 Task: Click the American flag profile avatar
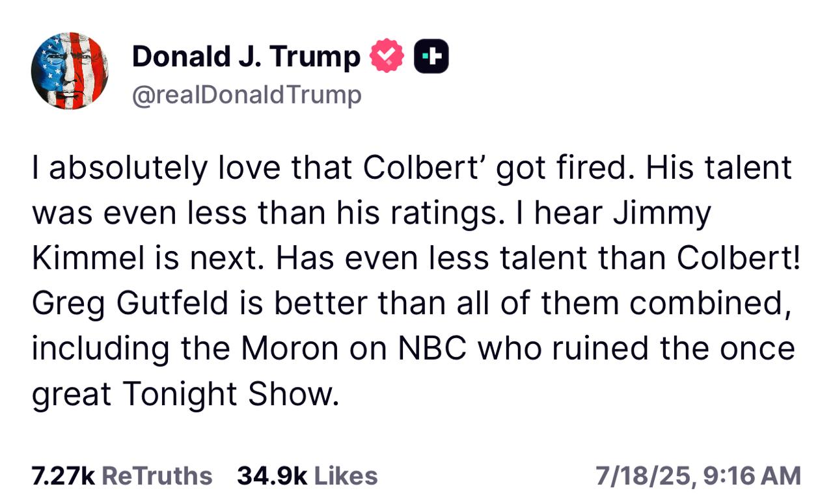tap(70, 70)
